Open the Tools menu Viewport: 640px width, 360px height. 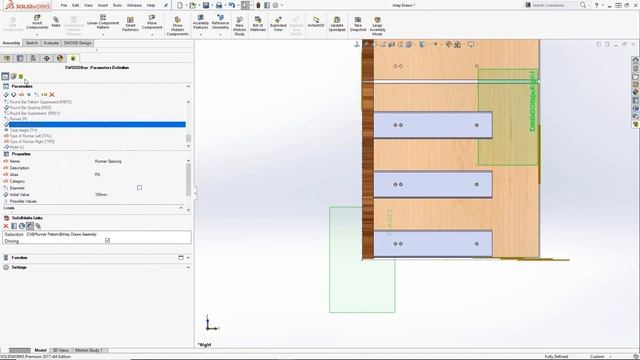(x=117, y=5)
